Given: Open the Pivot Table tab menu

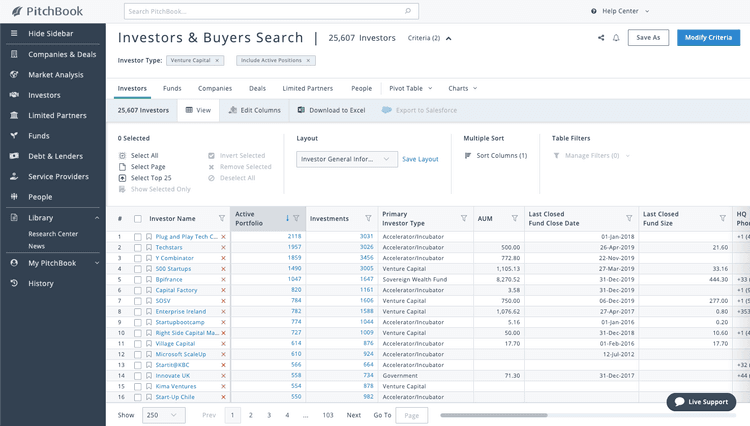Looking at the screenshot, I should click(410, 88).
